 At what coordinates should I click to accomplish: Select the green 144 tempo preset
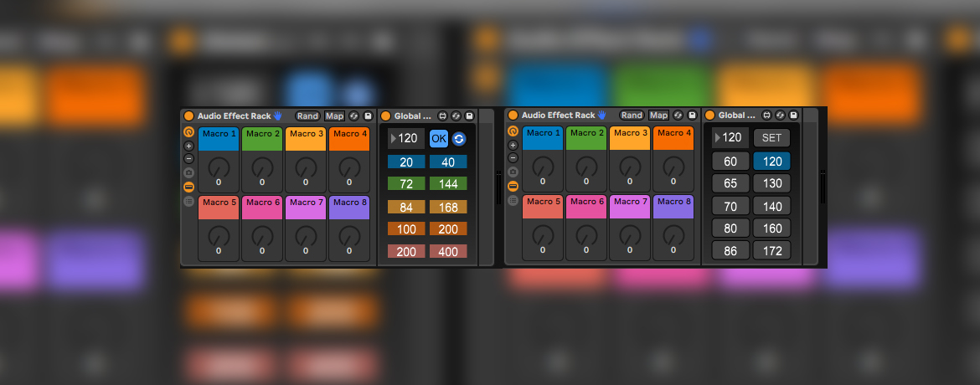click(448, 183)
